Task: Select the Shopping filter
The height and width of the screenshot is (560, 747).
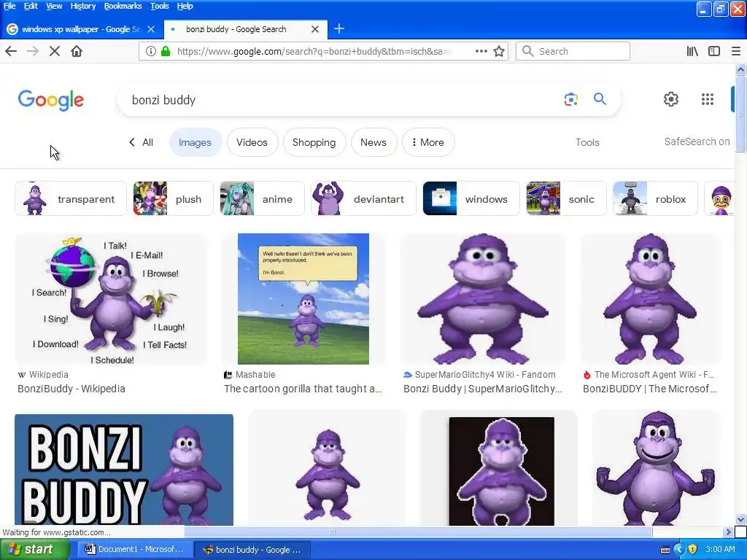Action: [314, 142]
